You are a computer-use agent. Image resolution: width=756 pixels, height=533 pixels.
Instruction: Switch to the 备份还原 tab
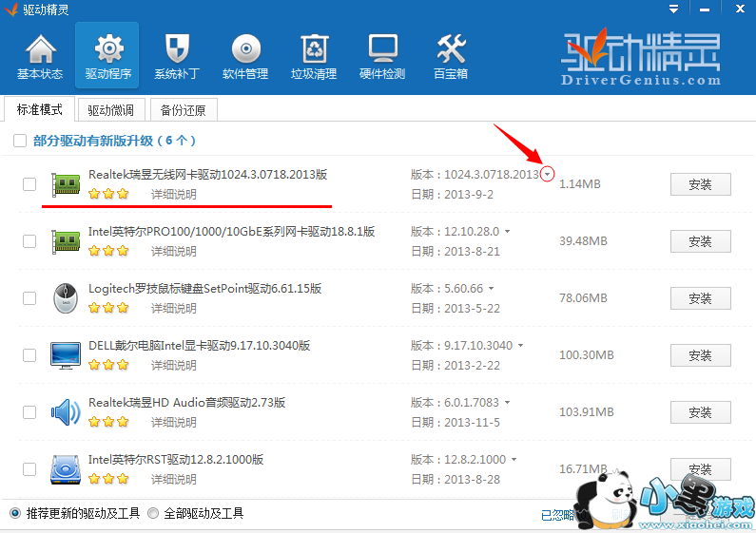click(x=184, y=110)
